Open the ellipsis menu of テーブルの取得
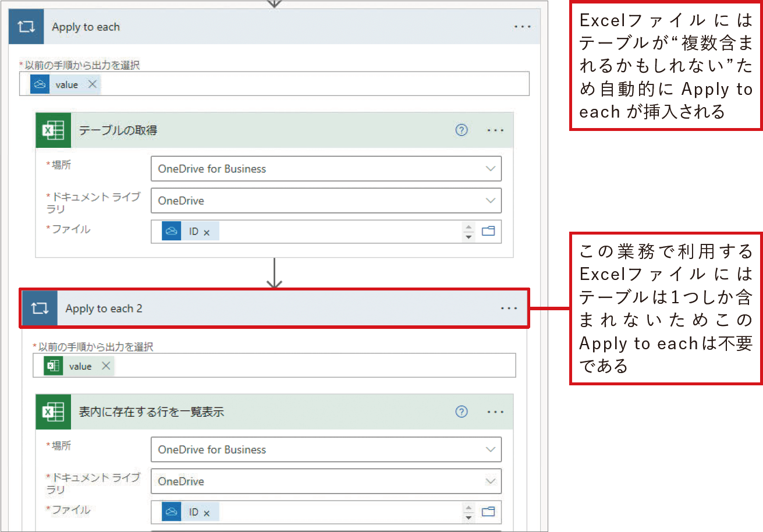This screenshot has height=532, width=763. (495, 130)
